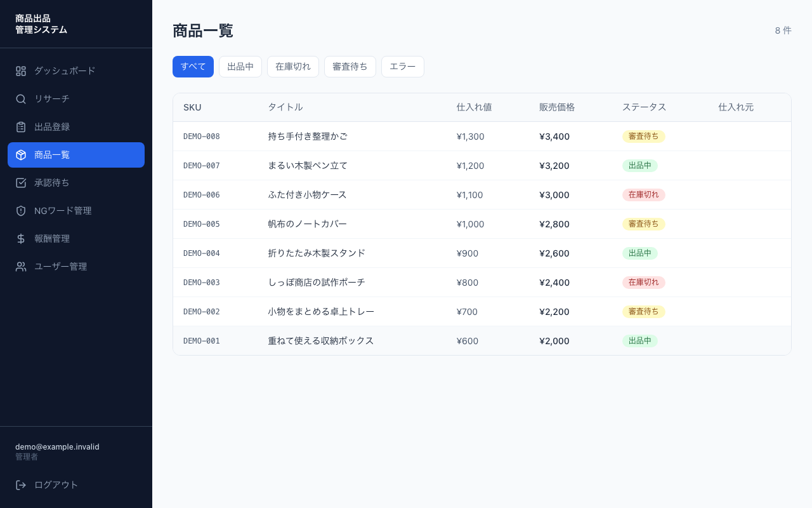Viewport: 812px width, 508px height.
Task: Click the users icon for ユーザー管理
Action: pyautogui.click(x=21, y=267)
